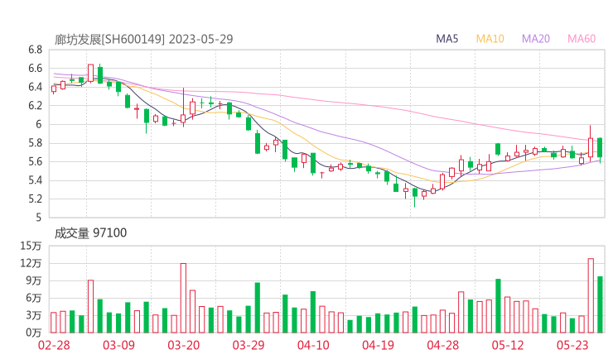Screen dimensions: 613x364
Task: Click the 5.6 price axis value
Action: coord(35,161)
